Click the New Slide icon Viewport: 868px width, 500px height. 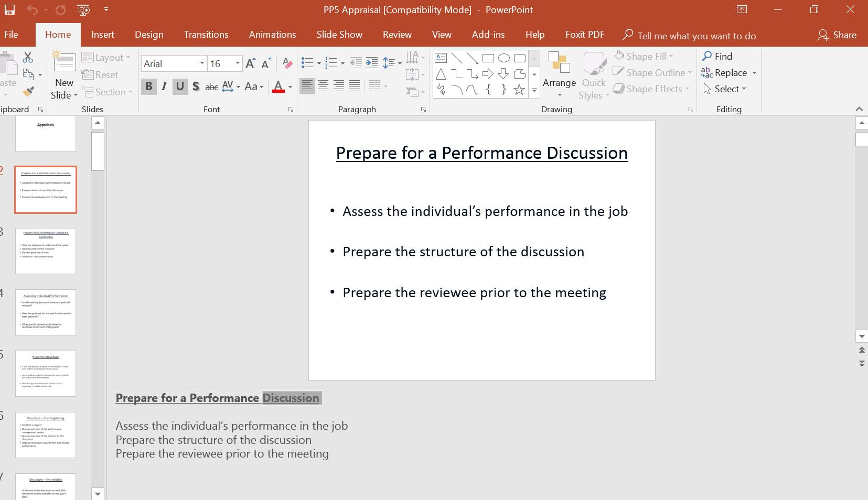point(65,62)
